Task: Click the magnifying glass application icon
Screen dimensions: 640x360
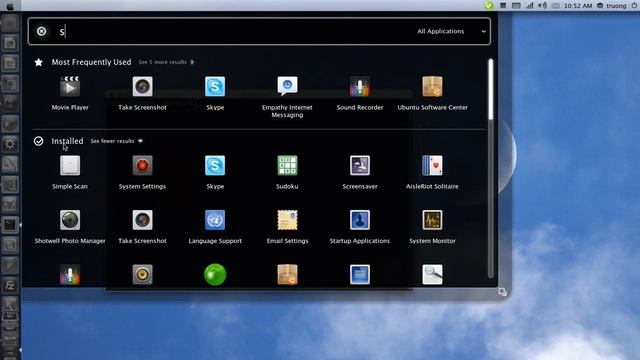Action: click(432, 274)
